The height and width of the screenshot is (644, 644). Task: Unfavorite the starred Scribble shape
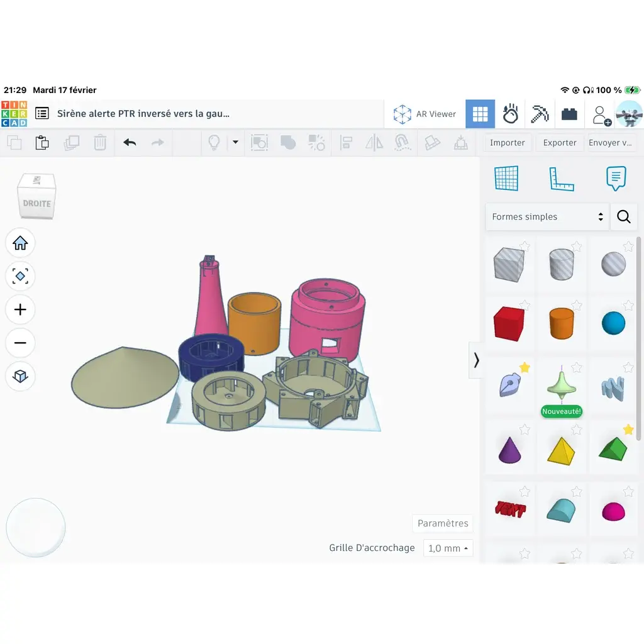click(525, 367)
